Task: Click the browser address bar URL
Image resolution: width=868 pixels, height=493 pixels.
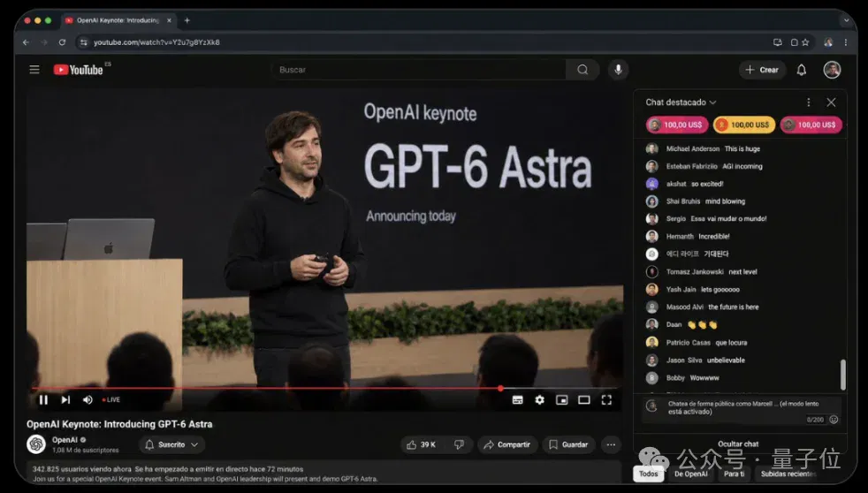Action: click(156, 42)
